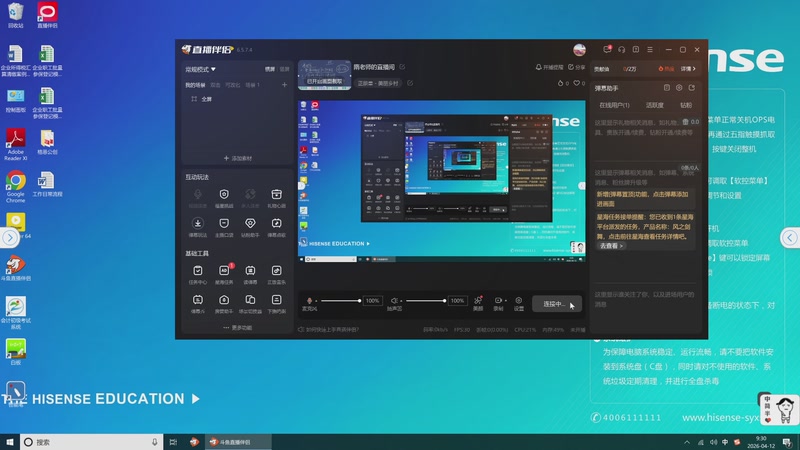Show hidden system tray icons chevron

coord(687,442)
